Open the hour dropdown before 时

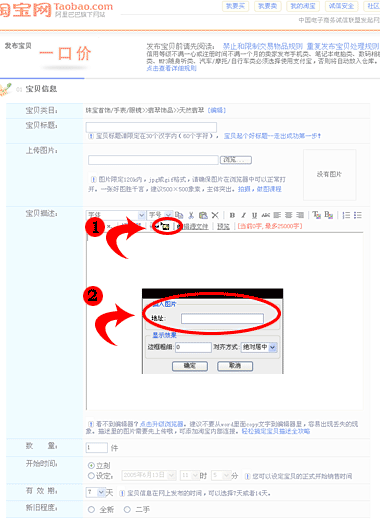point(189,475)
